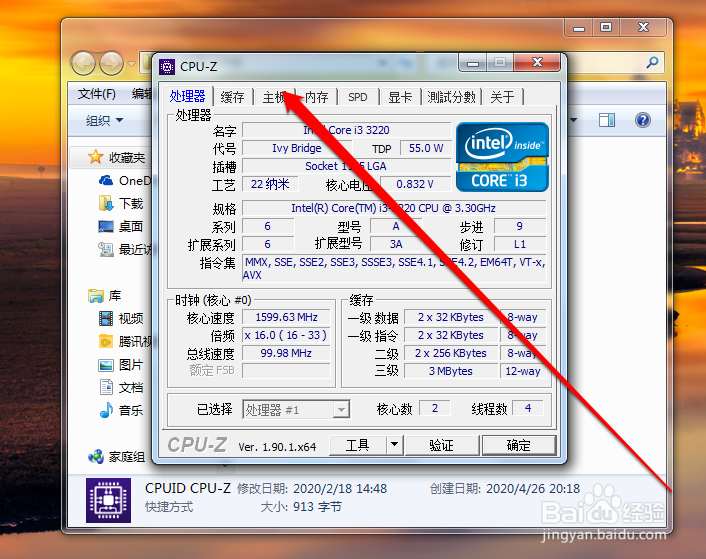
Task: Open the 内存 tab in CPU-Z
Action: 317,97
